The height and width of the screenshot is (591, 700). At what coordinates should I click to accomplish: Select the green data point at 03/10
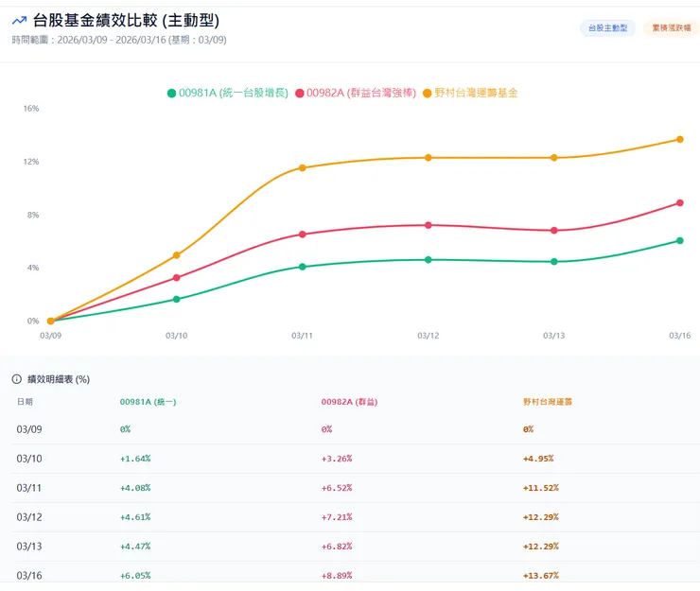pos(176,299)
